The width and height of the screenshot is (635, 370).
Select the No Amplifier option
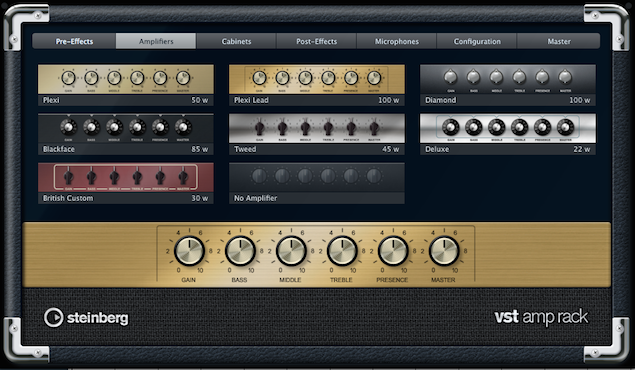coord(317,183)
